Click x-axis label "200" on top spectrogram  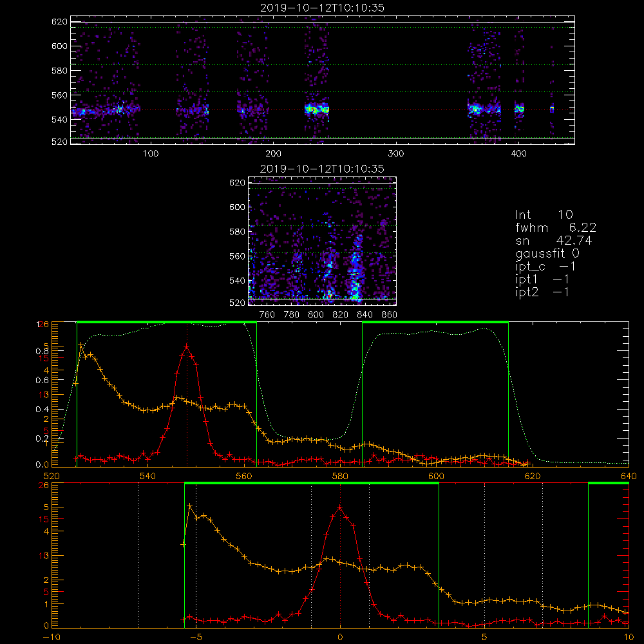tap(274, 154)
